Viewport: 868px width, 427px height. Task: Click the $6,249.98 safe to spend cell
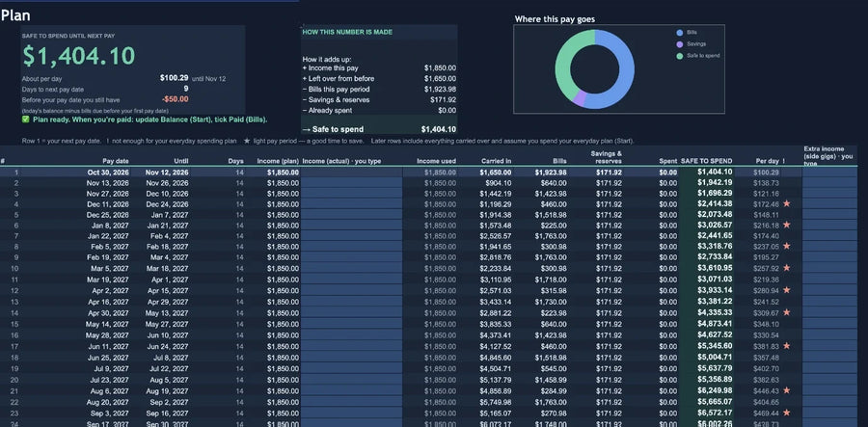pyautogui.click(x=715, y=390)
